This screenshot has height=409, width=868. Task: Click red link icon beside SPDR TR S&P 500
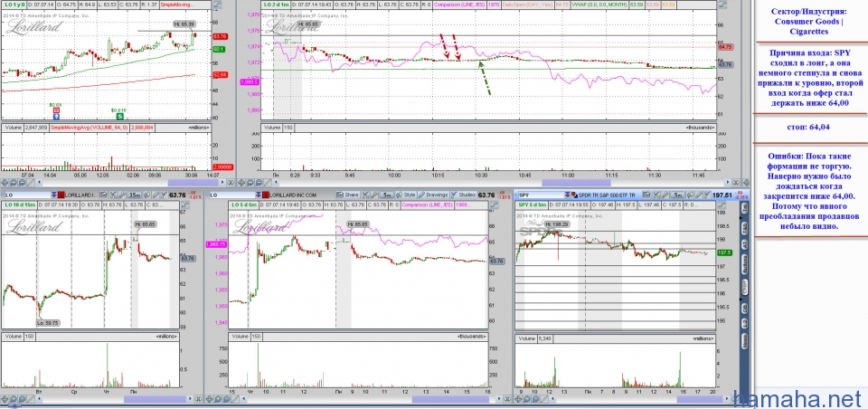pyautogui.click(x=574, y=195)
